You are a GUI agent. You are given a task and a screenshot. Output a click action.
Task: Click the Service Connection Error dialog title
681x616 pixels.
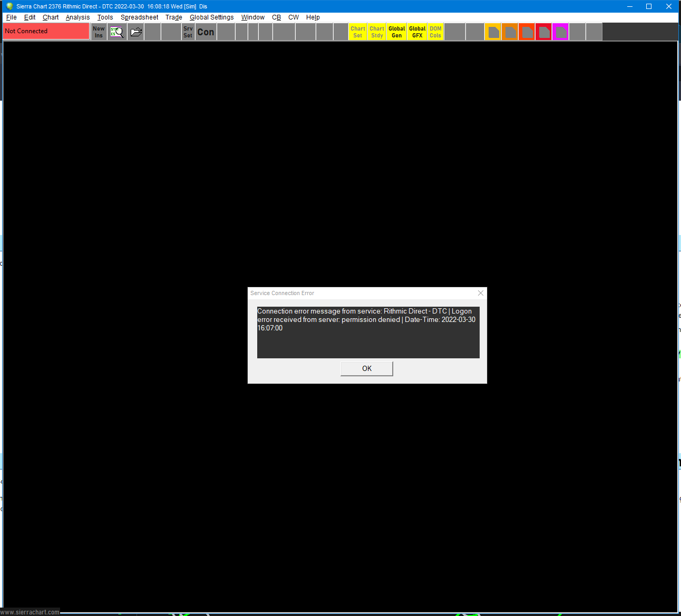pyautogui.click(x=282, y=293)
